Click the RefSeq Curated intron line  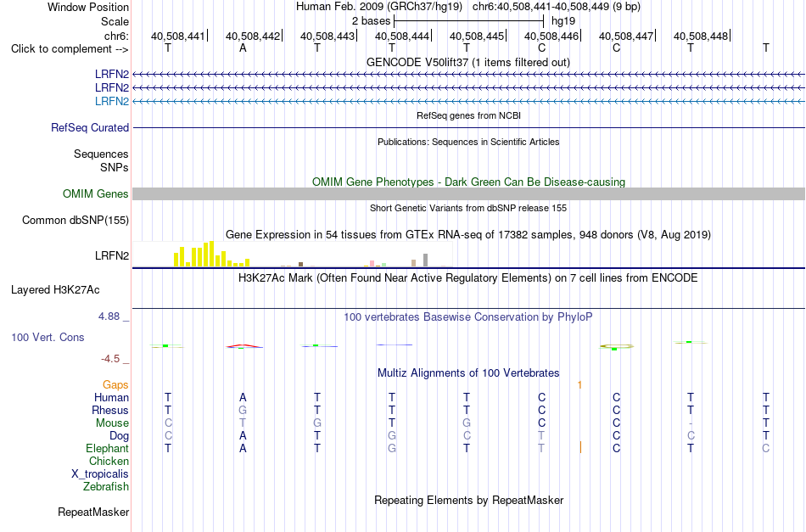tap(468, 127)
